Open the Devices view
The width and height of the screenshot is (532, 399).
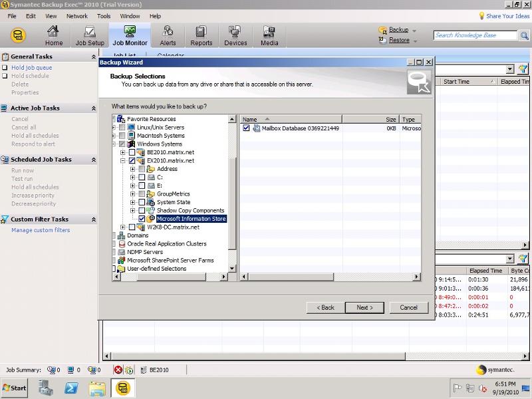tap(235, 35)
